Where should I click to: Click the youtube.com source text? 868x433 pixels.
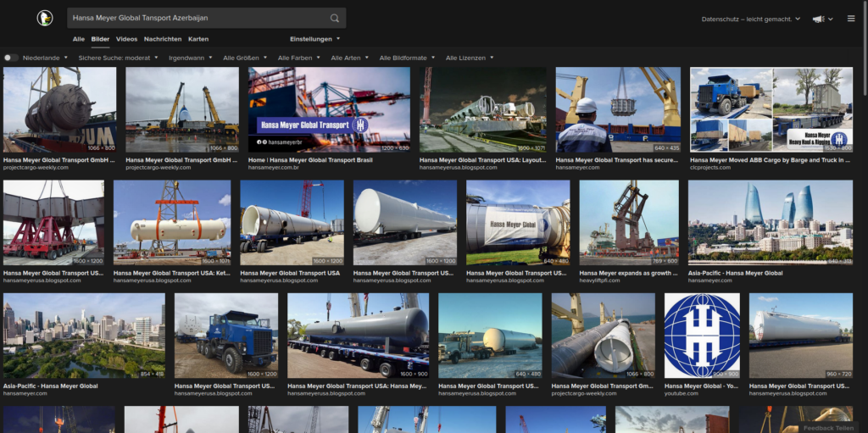point(680,393)
